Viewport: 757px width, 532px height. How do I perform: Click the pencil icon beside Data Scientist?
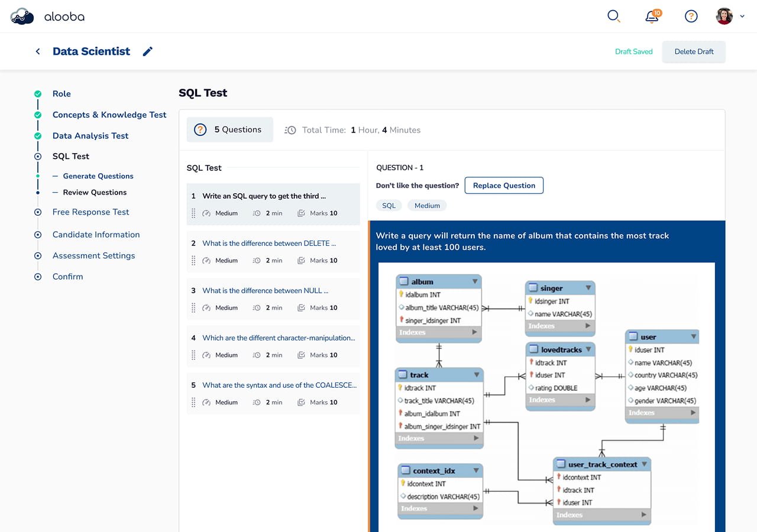(148, 51)
